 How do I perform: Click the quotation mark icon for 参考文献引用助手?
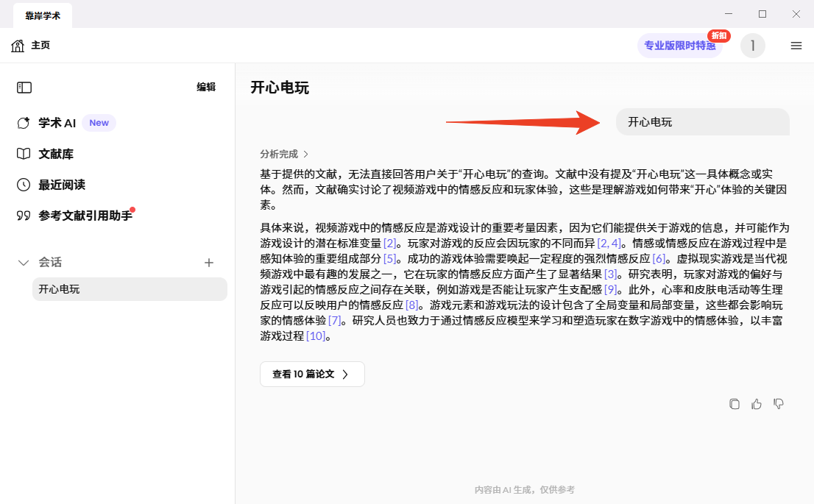tap(24, 216)
